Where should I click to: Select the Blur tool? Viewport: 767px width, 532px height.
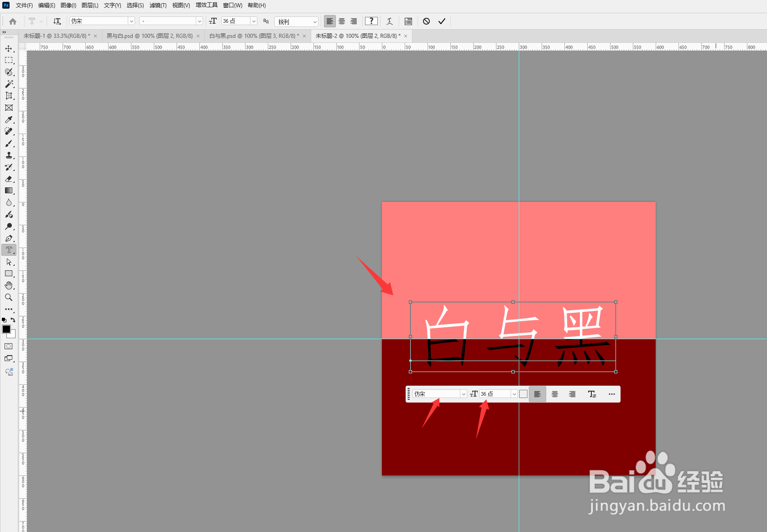(9, 202)
